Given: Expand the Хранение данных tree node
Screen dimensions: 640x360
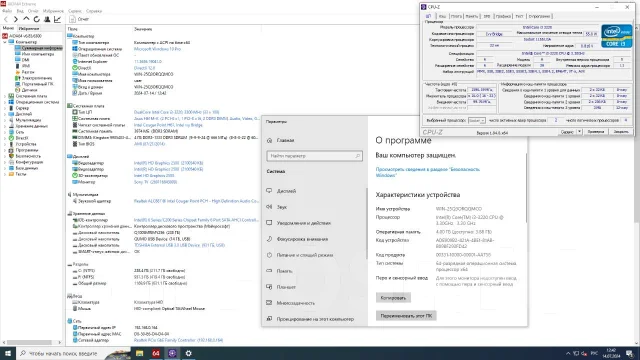Looking at the screenshot, I should [x=5, y=126].
